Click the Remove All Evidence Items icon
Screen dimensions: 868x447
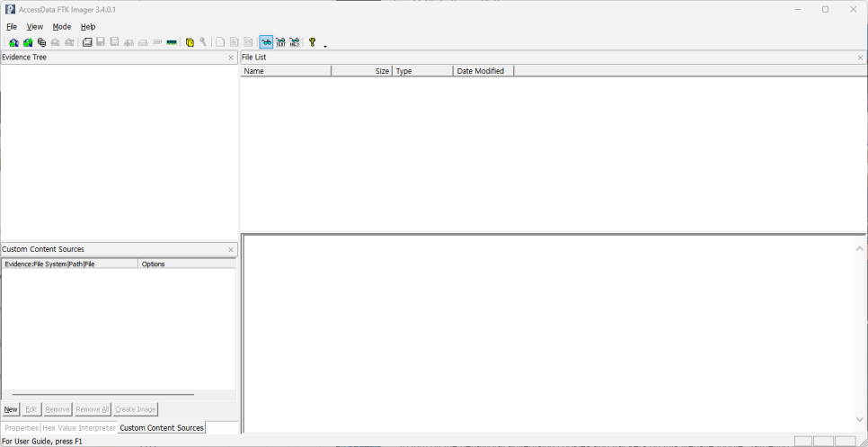coord(69,42)
